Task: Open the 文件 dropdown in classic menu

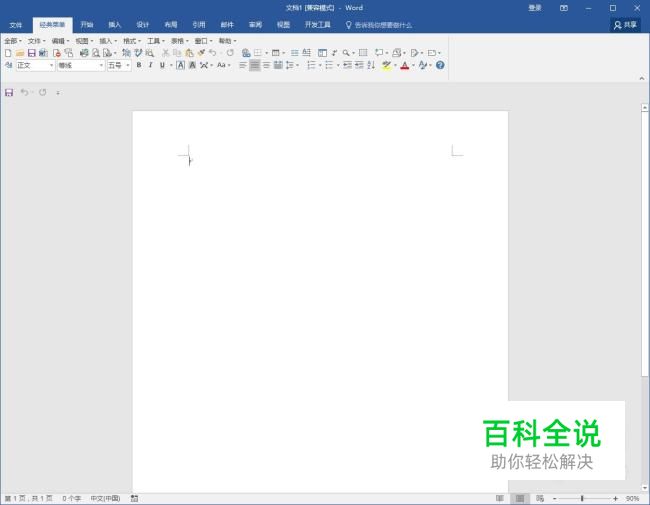Action: [36, 41]
